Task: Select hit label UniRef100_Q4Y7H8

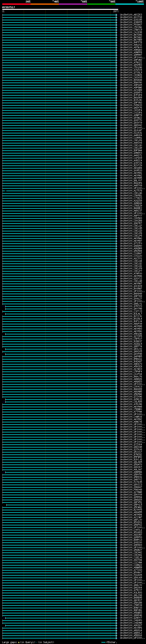Action: (131, 309)
